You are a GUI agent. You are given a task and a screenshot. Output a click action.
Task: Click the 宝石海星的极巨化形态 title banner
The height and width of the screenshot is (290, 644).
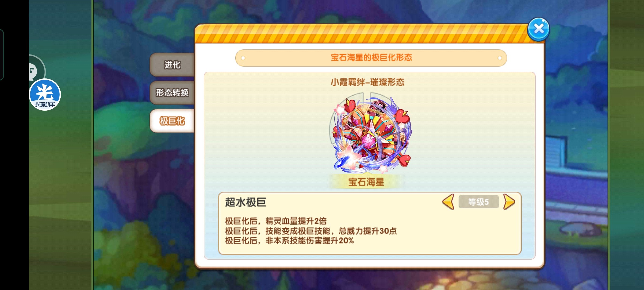pos(371,58)
